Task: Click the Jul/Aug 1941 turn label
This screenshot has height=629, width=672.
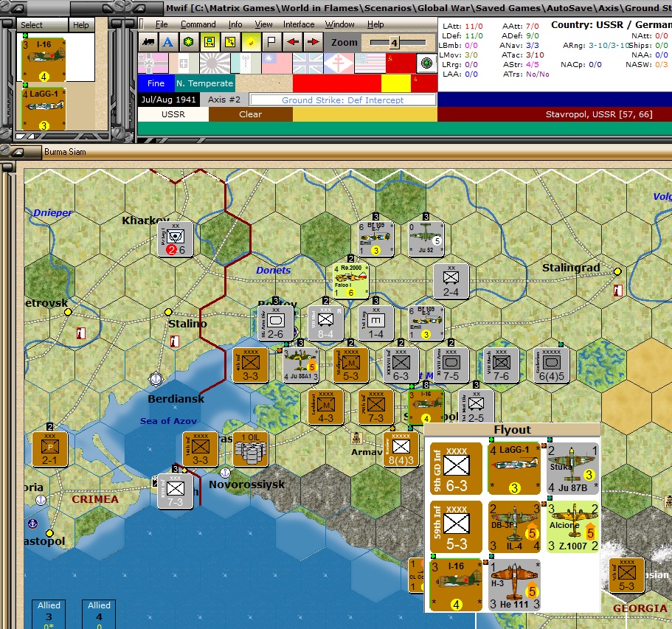Action: [168, 100]
